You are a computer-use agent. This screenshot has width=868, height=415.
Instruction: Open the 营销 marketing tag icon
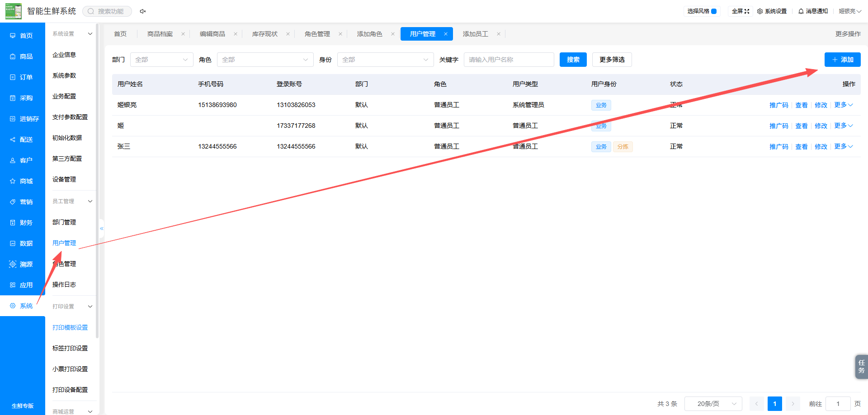point(13,202)
